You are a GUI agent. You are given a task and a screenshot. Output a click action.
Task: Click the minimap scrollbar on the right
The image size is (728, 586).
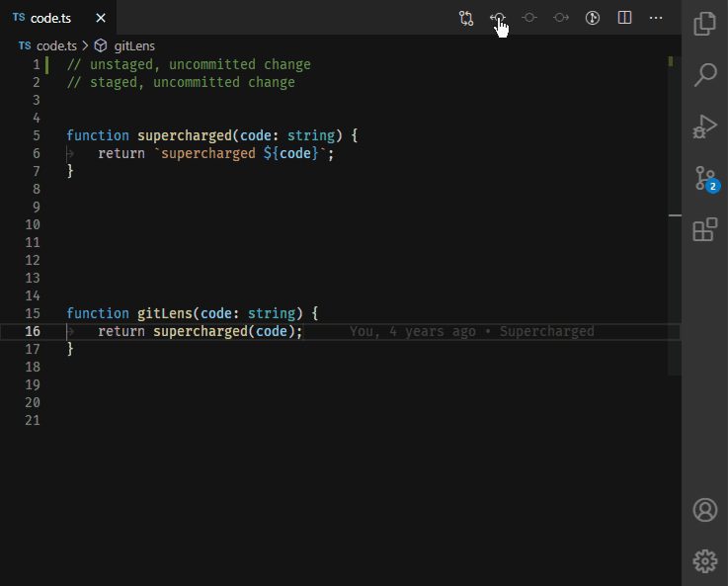pyautogui.click(x=675, y=215)
